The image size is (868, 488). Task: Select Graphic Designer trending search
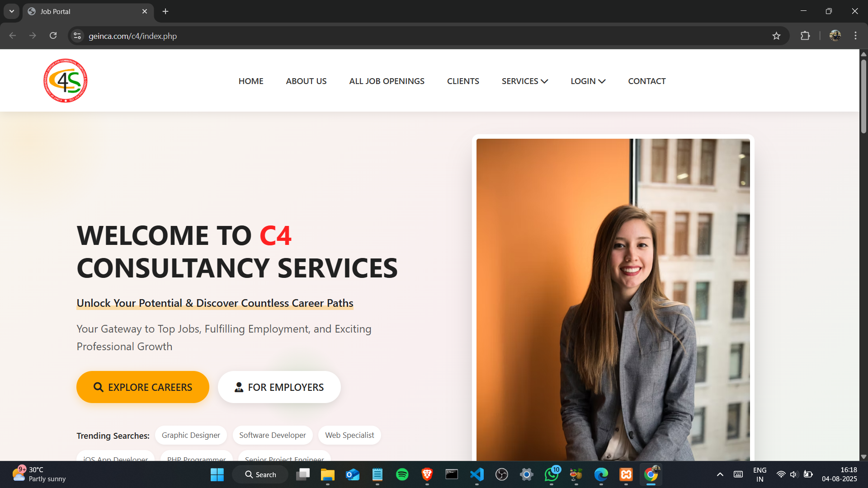click(191, 435)
